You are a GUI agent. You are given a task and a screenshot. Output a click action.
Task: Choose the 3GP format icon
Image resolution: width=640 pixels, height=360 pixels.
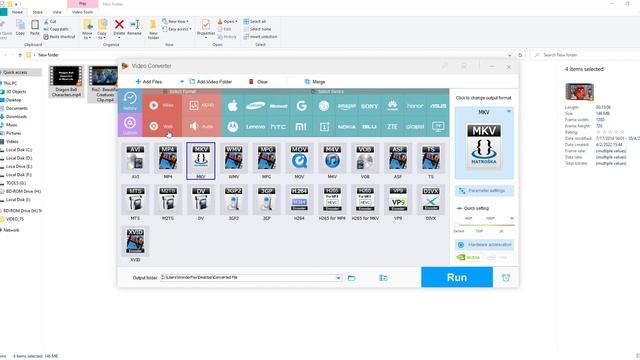point(266,200)
